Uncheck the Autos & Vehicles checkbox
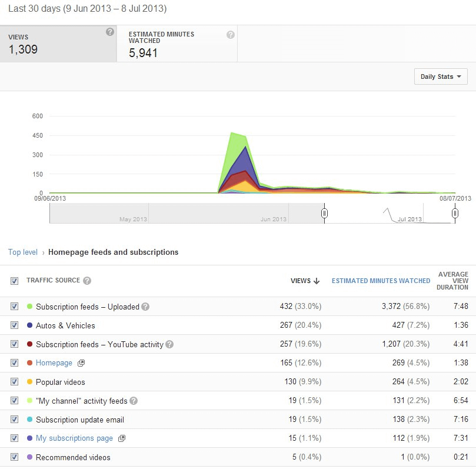The image size is (476, 469). click(x=14, y=325)
